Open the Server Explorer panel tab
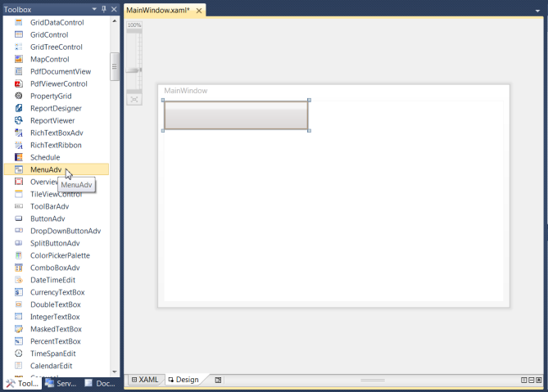The height and width of the screenshot is (392, 548). click(61, 383)
